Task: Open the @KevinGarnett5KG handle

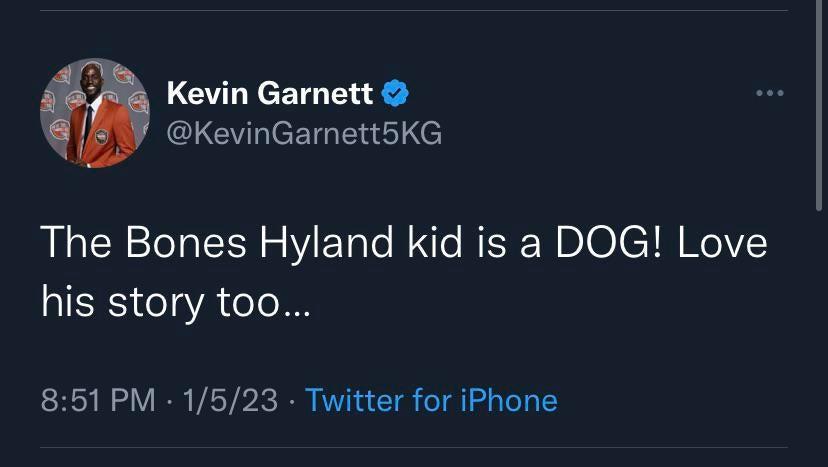Action: coord(303,133)
